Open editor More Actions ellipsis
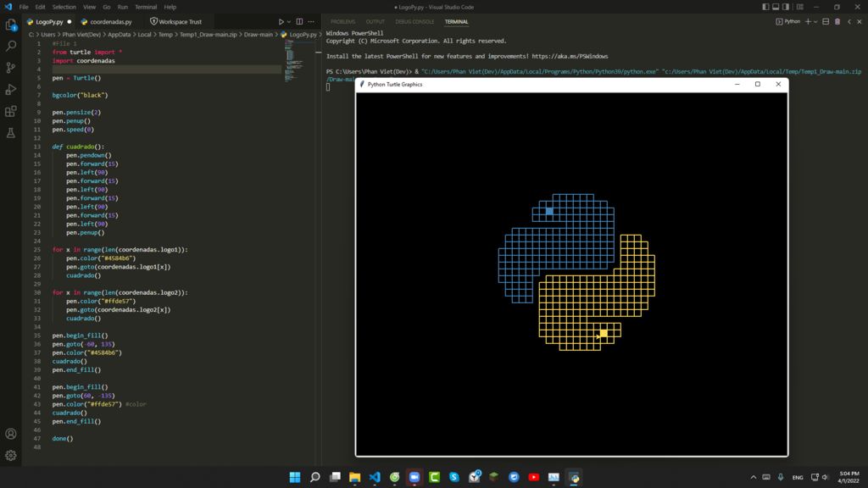The width and height of the screenshot is (868, 488). click(x=311, y=21)
